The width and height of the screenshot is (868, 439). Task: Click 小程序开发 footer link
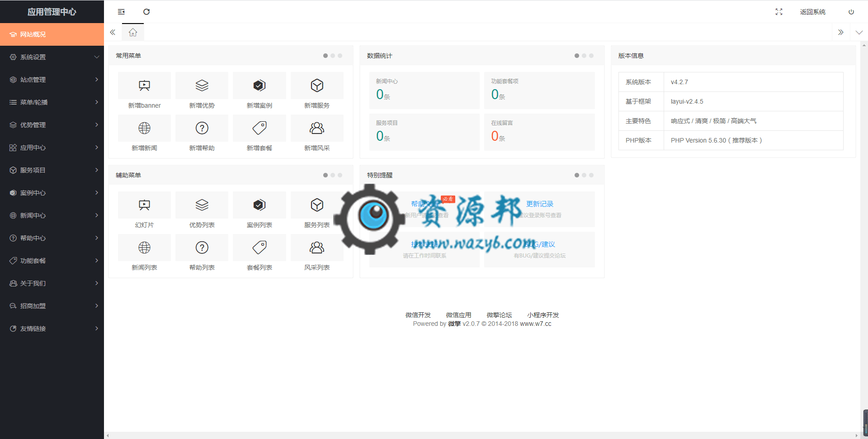tap(543, 315)
